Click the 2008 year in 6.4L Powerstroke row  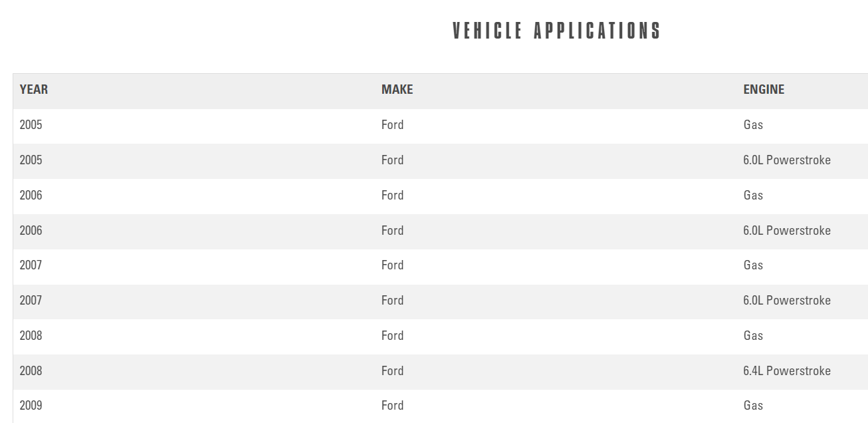(31, 371)
